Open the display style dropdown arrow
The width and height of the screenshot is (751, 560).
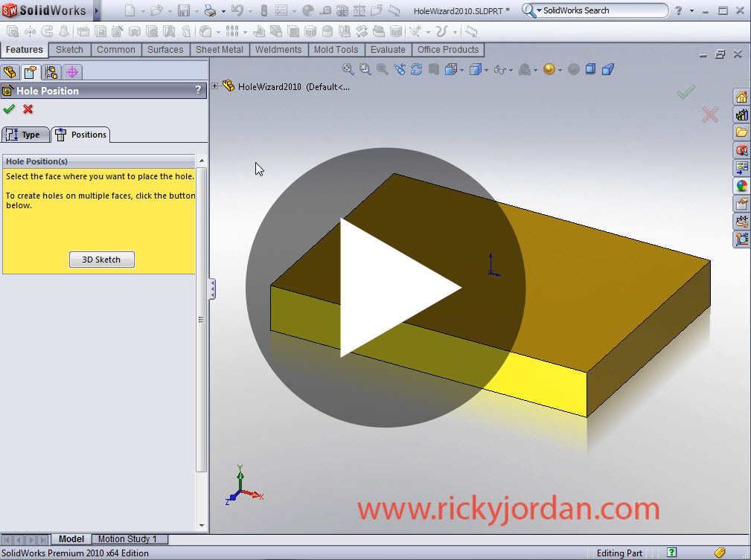point(488,69)
